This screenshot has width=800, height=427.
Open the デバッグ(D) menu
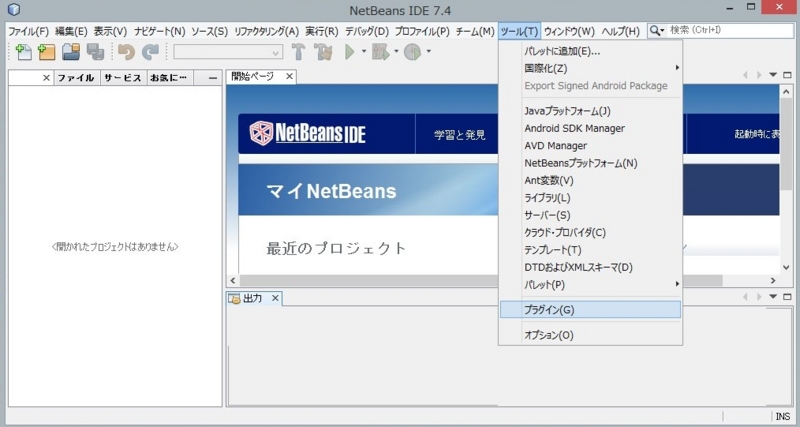pos(367,32)
